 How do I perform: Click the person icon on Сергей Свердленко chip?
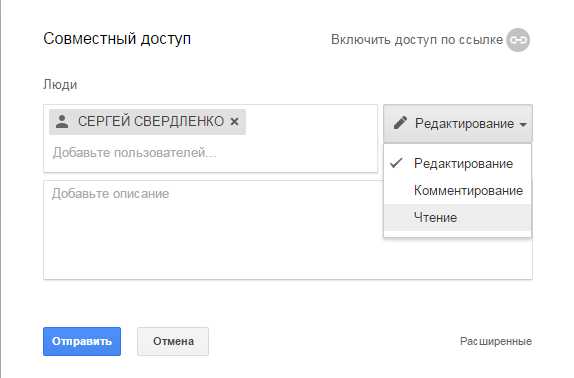coord(62,121)
